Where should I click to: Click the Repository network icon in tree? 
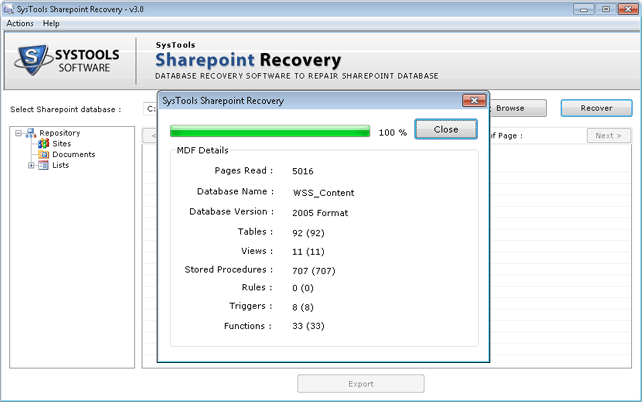point(31,133)
